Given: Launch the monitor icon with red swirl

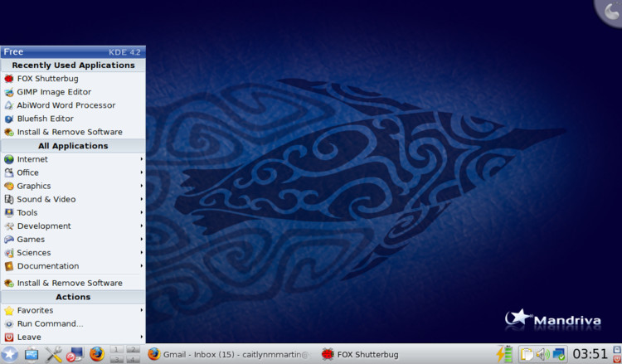Looking at the screenshot, I should [75, 354].
